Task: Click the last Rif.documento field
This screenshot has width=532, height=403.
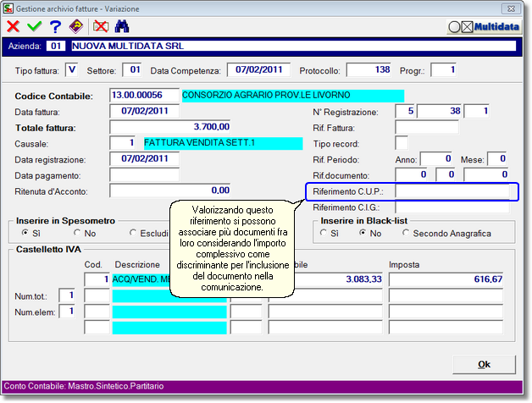Action: point(486,174)
